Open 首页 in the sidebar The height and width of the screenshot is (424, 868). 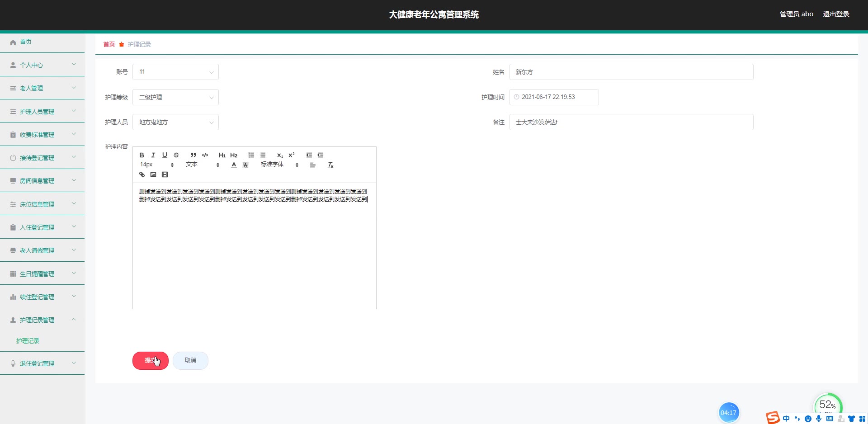(42, 42)
